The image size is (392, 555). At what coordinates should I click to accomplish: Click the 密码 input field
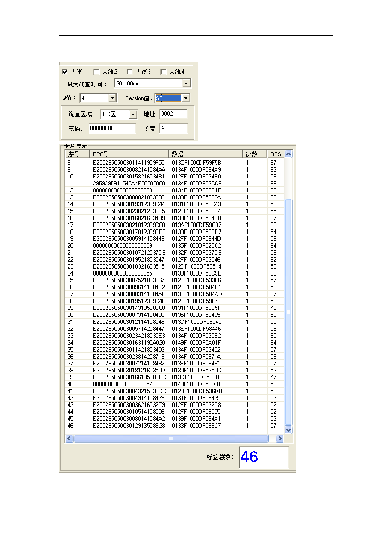pos(112,128)
